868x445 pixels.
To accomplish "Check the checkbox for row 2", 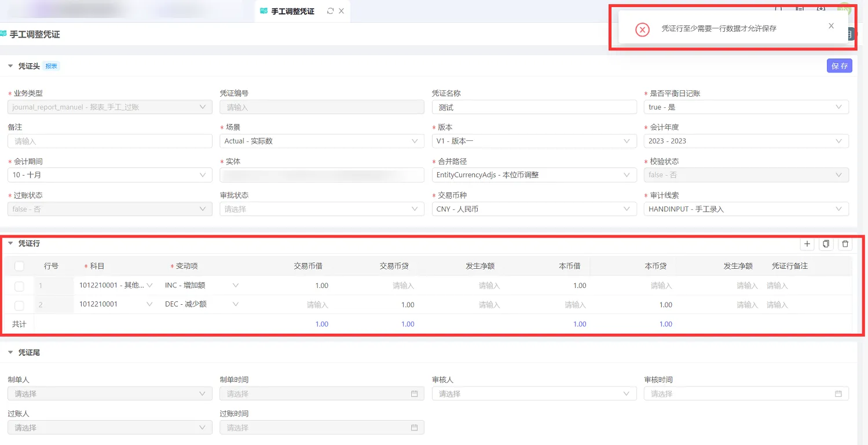I will [19, 305].
